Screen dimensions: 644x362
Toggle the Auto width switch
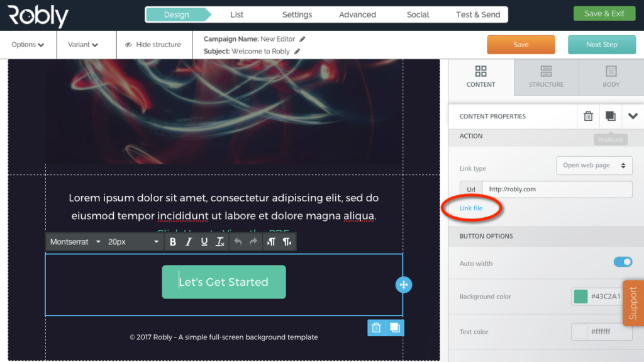point(623,262)
